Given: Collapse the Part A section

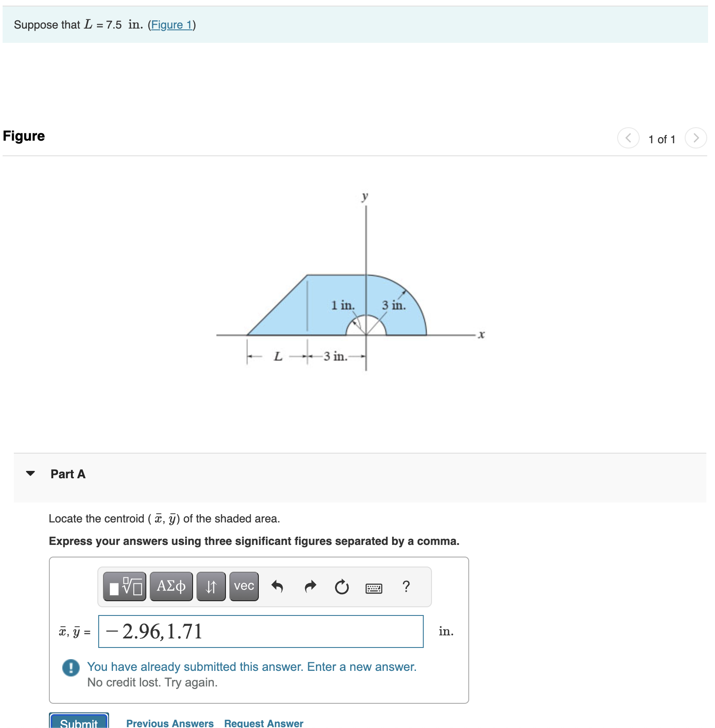Looking at the screenshot, I should pos(30,474).
